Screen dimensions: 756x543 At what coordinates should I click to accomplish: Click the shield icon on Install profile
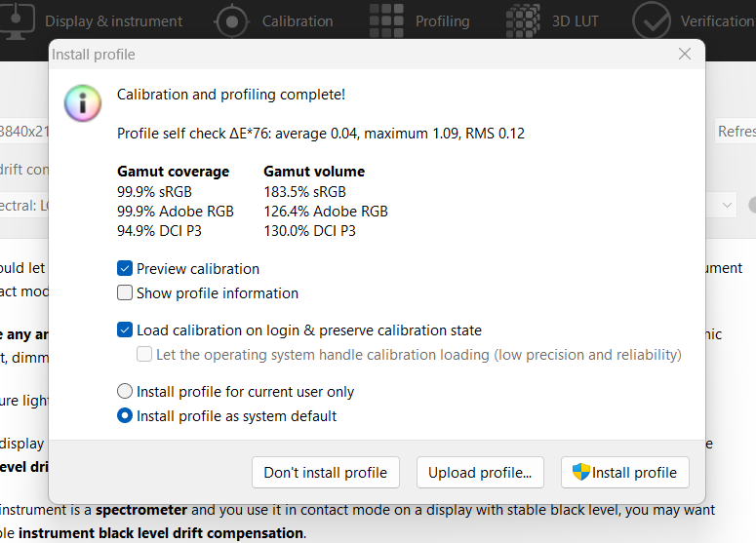click(580, 473)
